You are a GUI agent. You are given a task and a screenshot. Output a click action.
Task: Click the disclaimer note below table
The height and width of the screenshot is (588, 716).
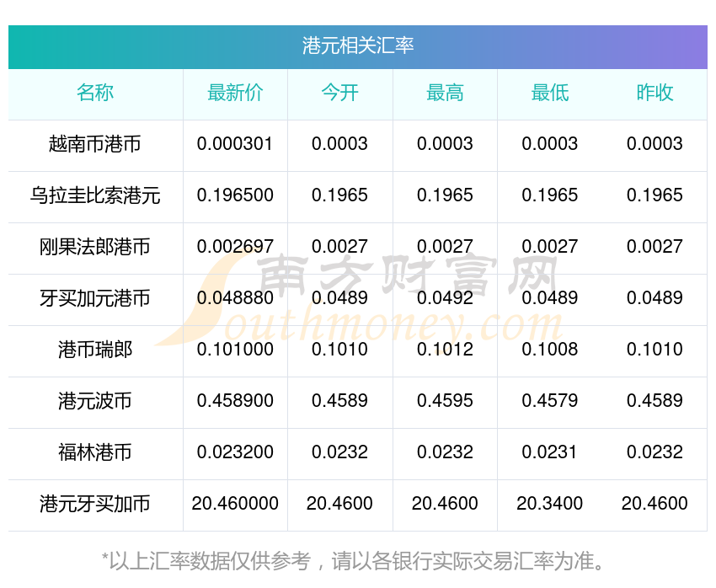point(353,561)
